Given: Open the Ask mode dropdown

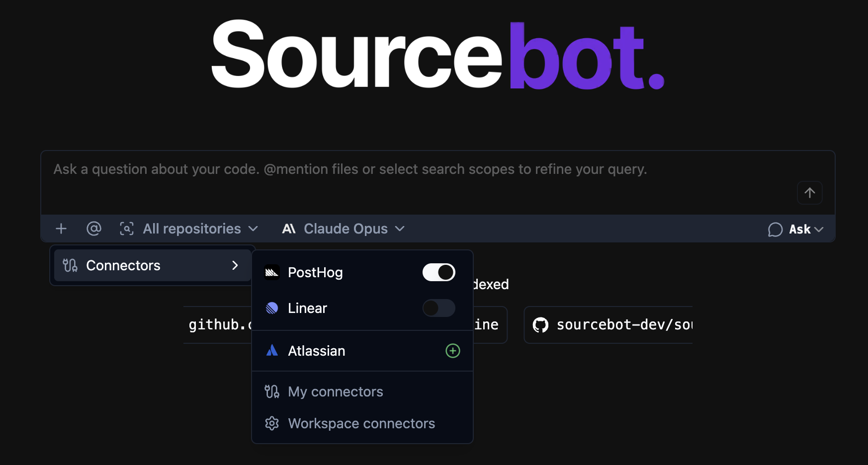Looking at the screenshot, I should (796, 230).
